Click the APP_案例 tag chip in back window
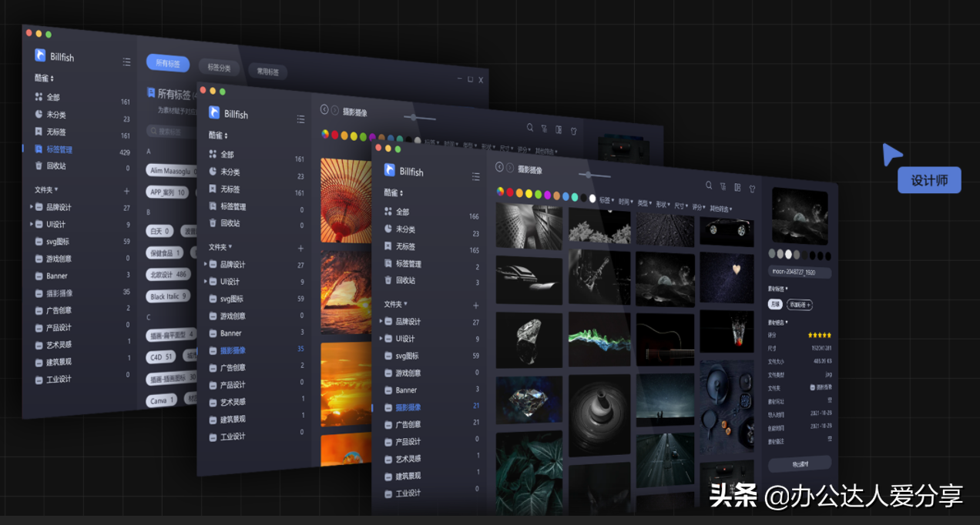The image size is (980, 525). pyautogui.click(x=167, y=192)
